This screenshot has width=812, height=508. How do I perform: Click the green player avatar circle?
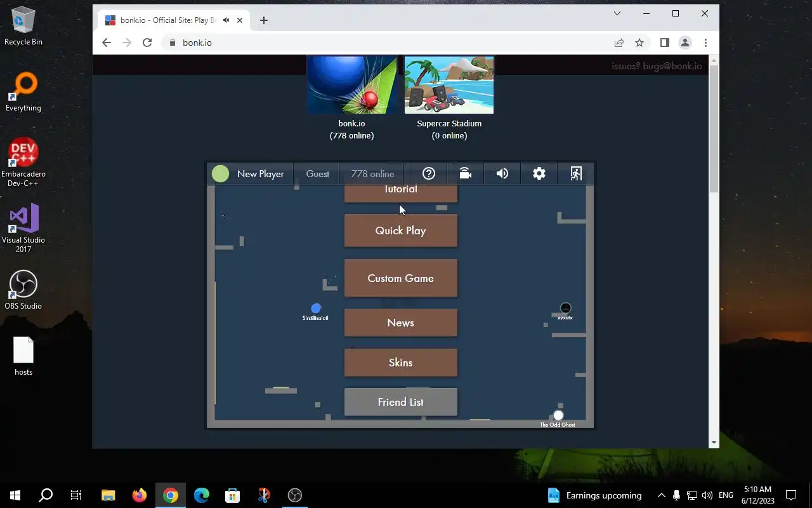220,173
